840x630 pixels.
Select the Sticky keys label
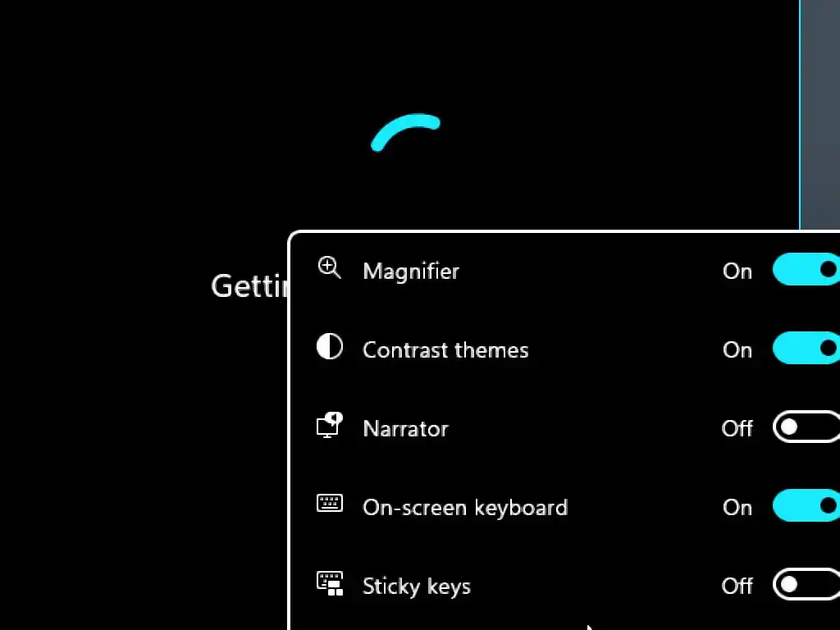pos(416,587)
